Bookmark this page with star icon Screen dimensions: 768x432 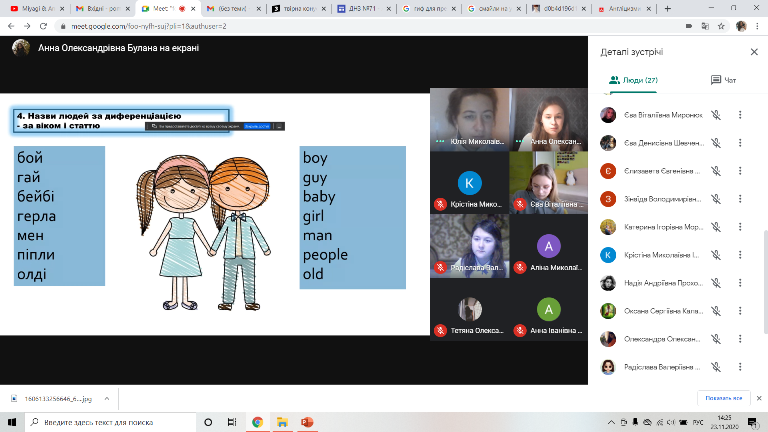(x=720, y=25)
